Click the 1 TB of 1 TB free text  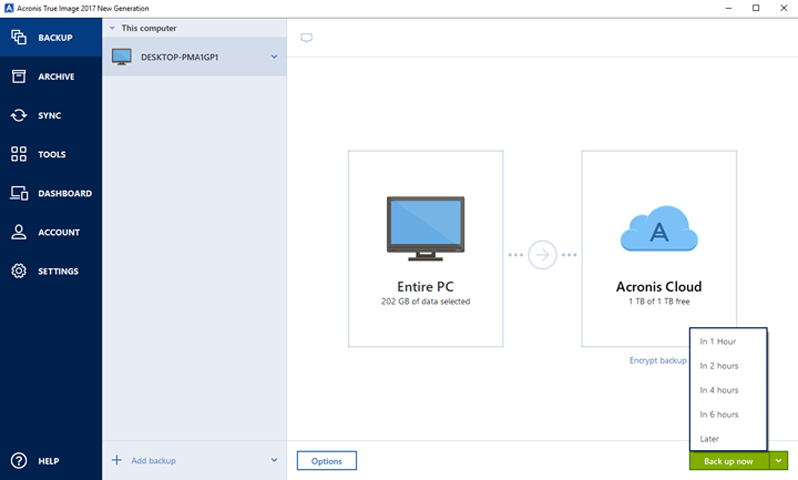click(x=659, y=301)
